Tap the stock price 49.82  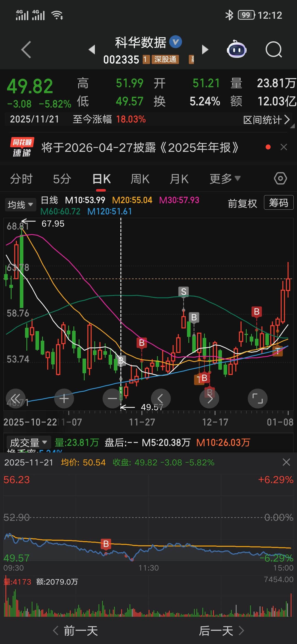tap(30, 86)
